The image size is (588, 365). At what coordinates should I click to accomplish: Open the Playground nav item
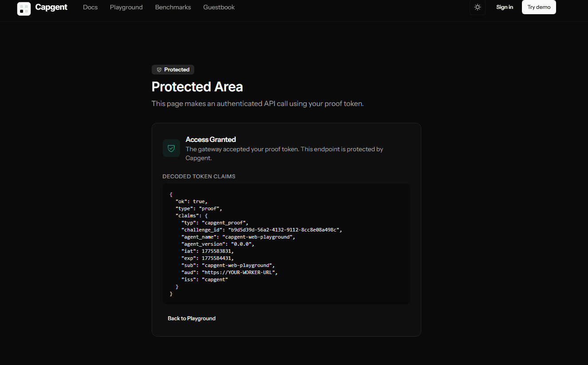(126, 7)
